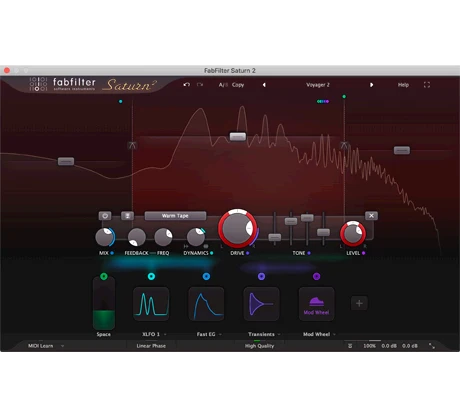460x416 pixels.
Task: Toggle the band power button icon
Action: coord(105,216)
